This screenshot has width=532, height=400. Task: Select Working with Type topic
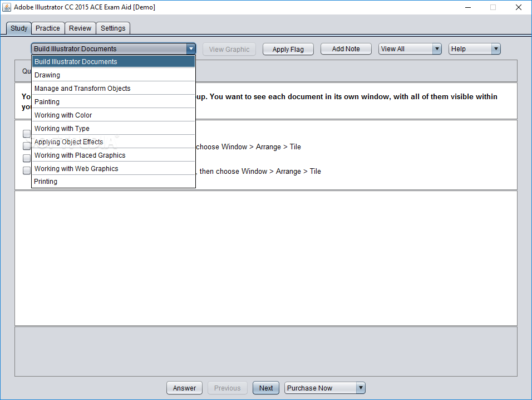point(114,128)
